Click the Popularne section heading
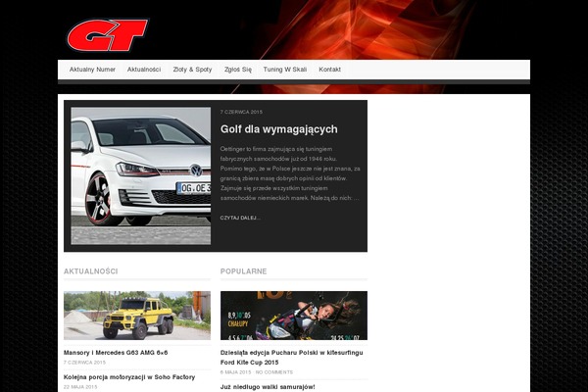The image size is (588, 392). pos(243,271)
